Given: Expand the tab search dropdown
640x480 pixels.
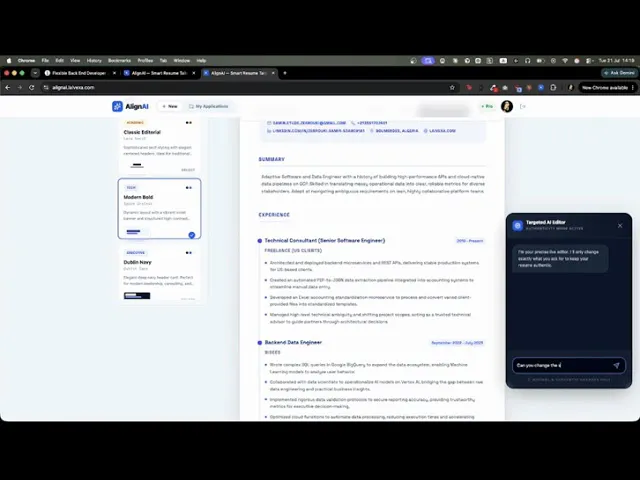Looking at the screenshot, I should coord(35,73).
